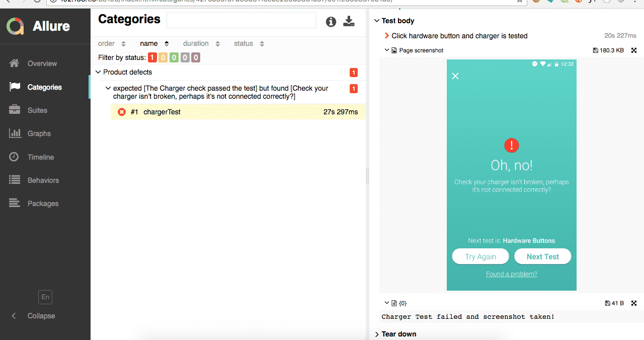The image size is (644, 340).
Task: Open the Packages menu item
Action: [x=43, y=203]
